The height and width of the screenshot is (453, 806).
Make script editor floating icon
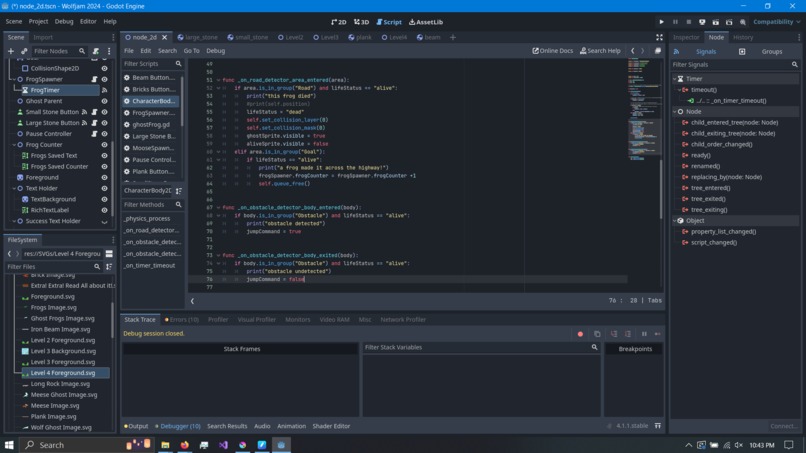[x=657, y=51]
